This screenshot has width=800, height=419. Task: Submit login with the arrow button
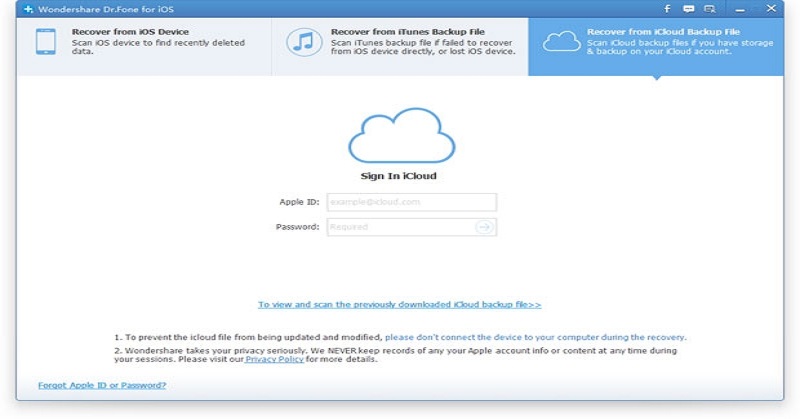pyautogui.click(x=484, y=227)
